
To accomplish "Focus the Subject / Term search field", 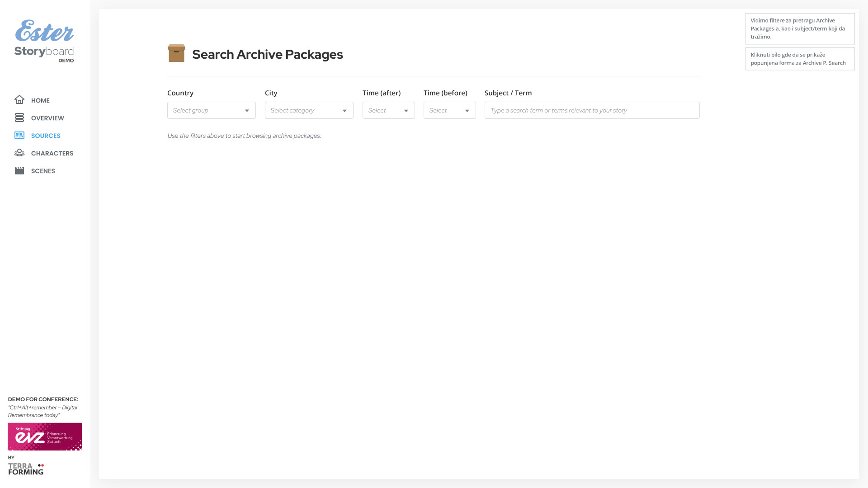I will point(592,110).
